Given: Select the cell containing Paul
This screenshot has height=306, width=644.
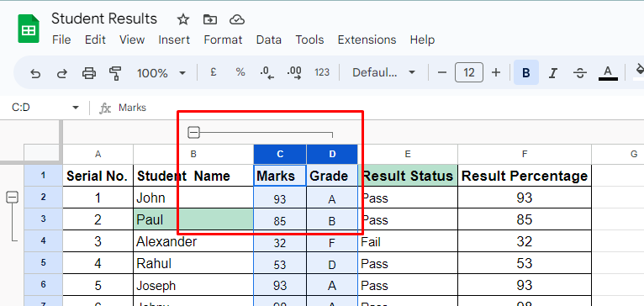Looking at the screenshot, I should [193, 219].
